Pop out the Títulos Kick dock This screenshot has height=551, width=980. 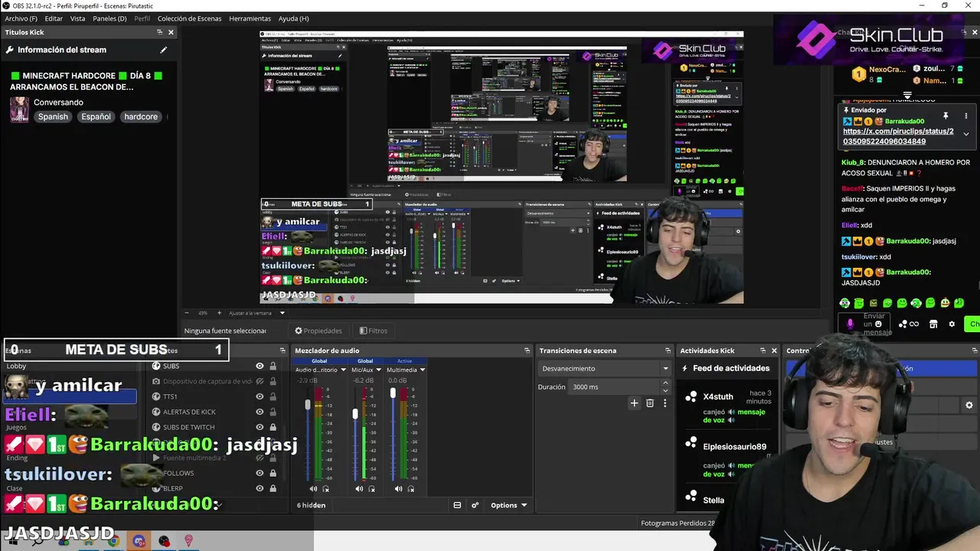pyautogui.click(x=159, y=32)
